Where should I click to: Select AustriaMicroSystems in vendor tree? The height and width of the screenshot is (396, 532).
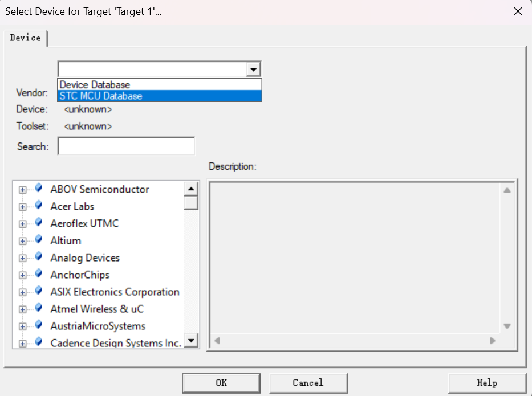[98, 326]
